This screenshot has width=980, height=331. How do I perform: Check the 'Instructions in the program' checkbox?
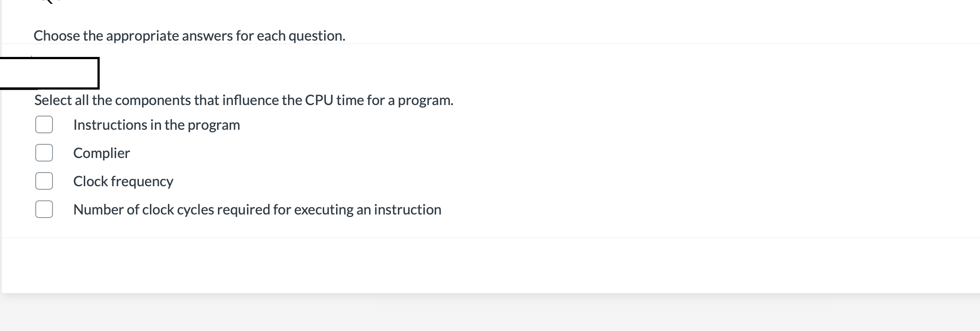point(44,124)
